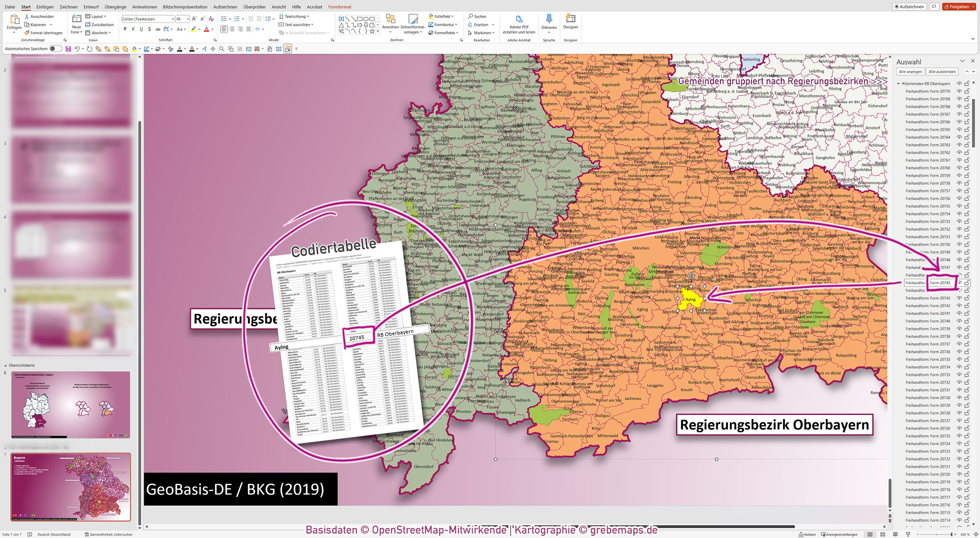Open the Formformat tab
Image resolution: width=980 pixels, height=538 pixels.
click(x=339, y=7)
